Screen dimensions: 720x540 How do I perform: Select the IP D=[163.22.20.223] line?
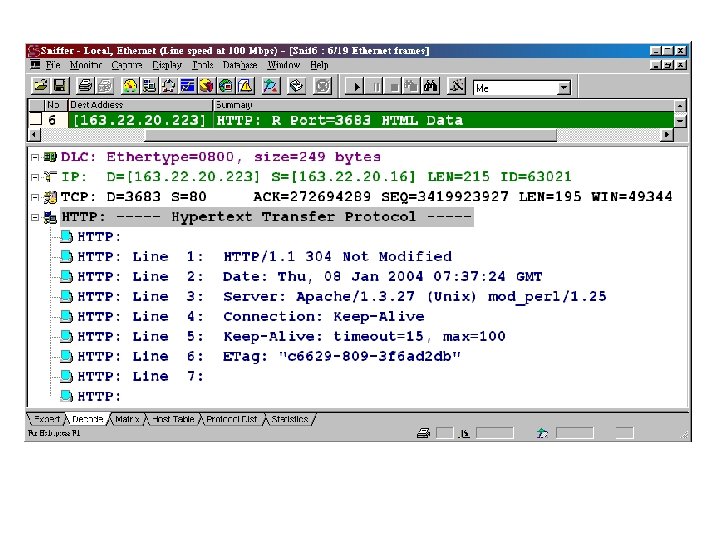(x=316, y=177)
